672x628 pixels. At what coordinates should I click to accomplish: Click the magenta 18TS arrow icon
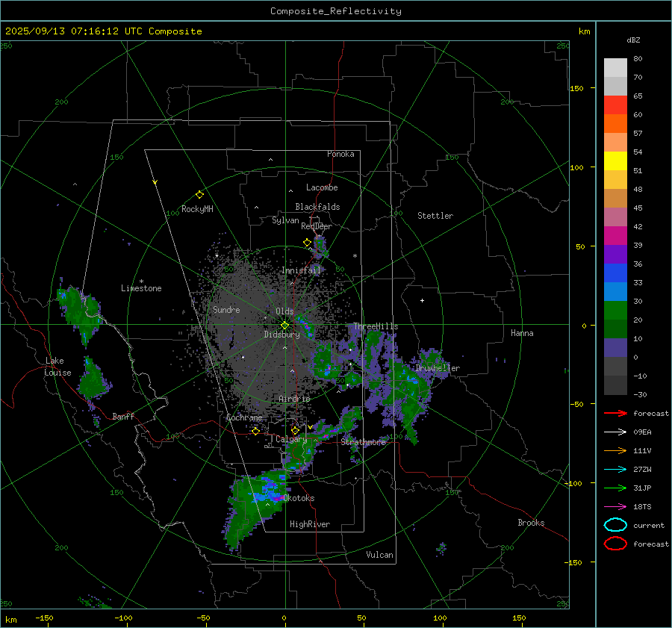(x=615, y=507)
